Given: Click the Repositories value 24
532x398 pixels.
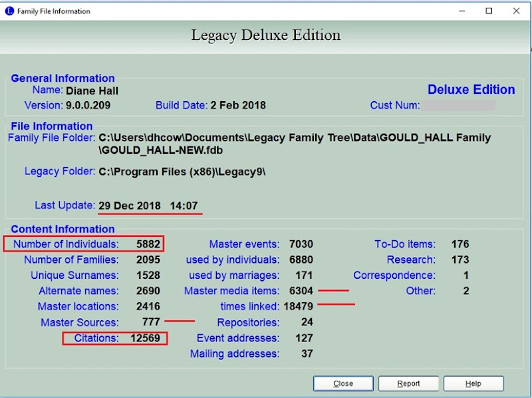Looking at the screenshot, I should 307,322.
